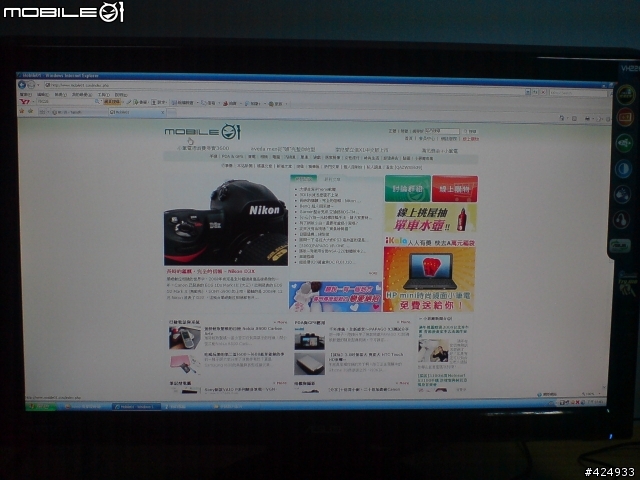Close the Mobile01 tab with its X
The image size is (640, 480).
point(162,112)
